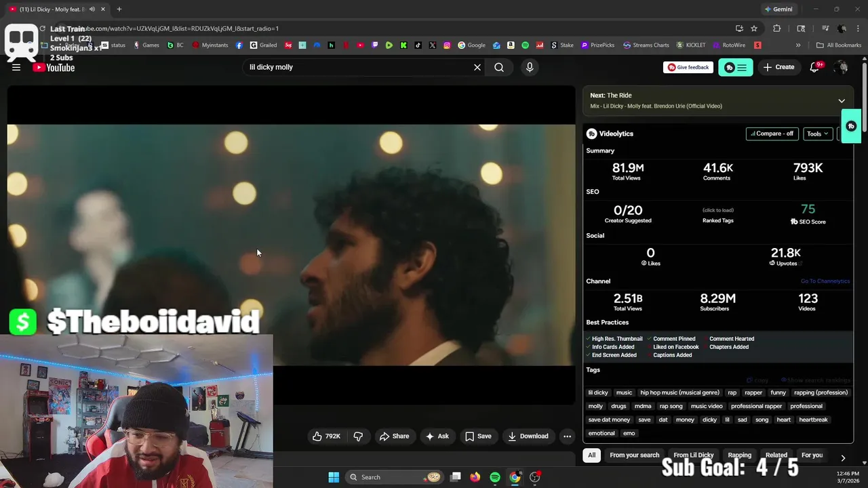Expand the Next: The Ride playlist chevron
Image resolution: width=868 pixels, height=488 pixels.
[x=842, y=101]
